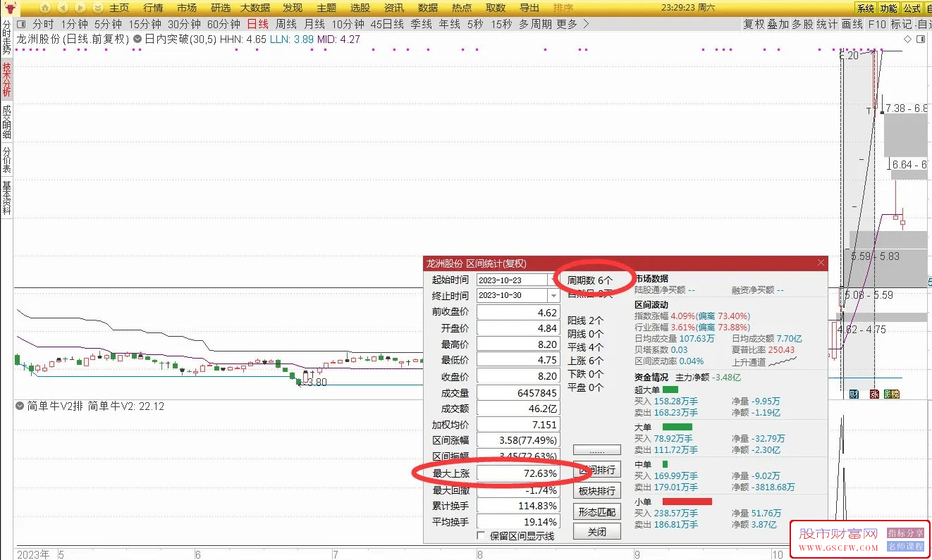This screenshot has width=932, height=560.
Task: Click the 财 marker icon under chart
Action: [854, 394]
